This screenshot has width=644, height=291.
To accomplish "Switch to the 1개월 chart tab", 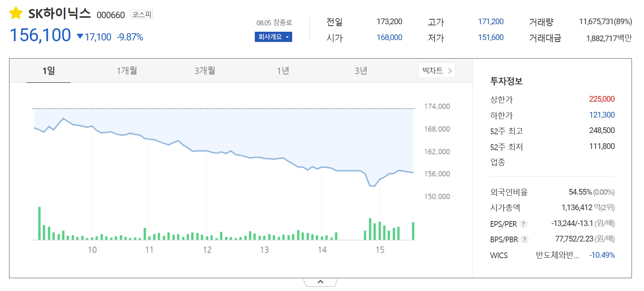I will [127, 71].
